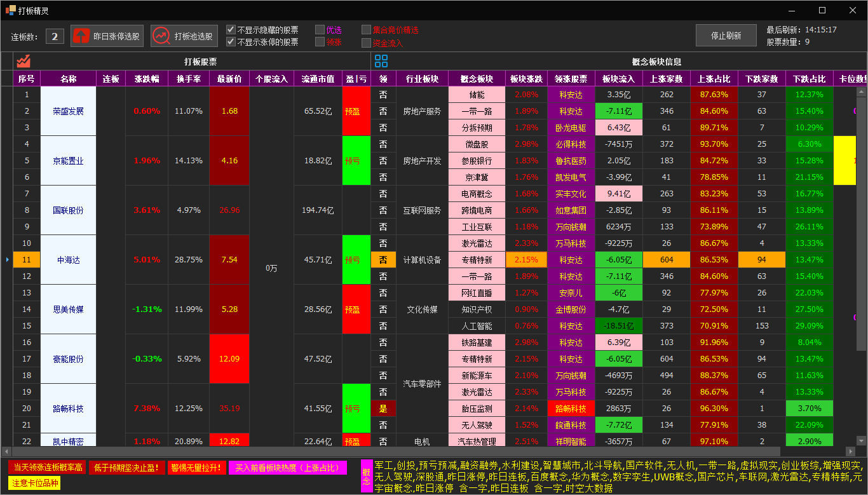This screenshot has width=868, height=495.
Task: Sort by the 名称 column header
Action: click(69, 79)
